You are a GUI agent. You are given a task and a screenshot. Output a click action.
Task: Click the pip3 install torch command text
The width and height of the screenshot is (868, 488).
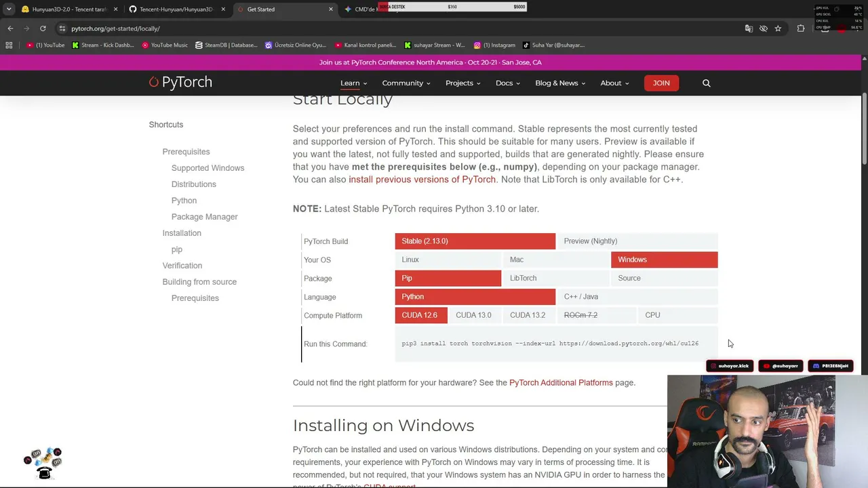[550, 344]
